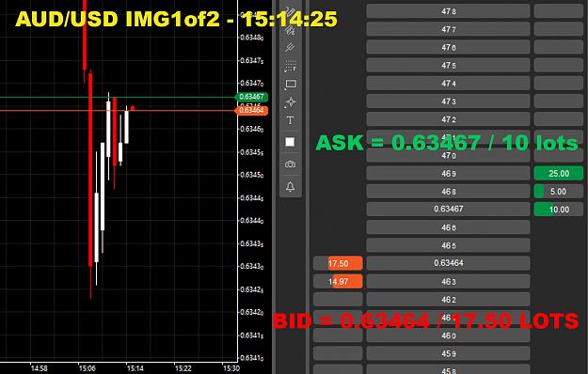Click the 0.63455 price axis label
This screenshot has height=374, width=588.
click(x=251, y=151)
